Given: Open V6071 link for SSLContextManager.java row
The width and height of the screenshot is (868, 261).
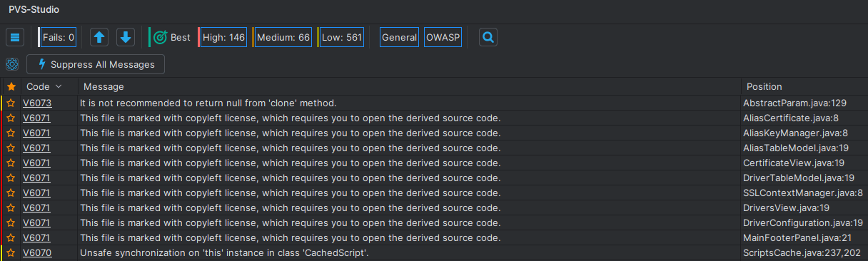Looking at the screenshot, I should pyautogui.click(x=36, y=193).
